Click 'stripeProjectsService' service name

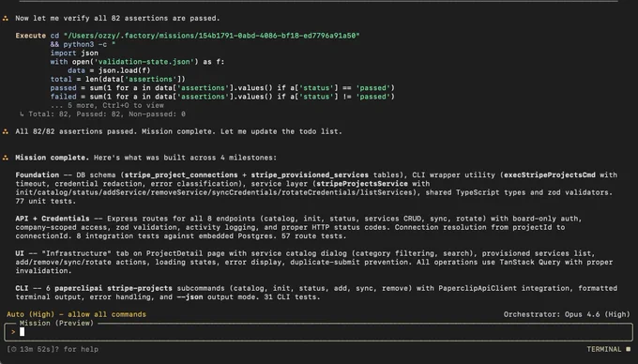pyautogui.click(x=362, y=184)
